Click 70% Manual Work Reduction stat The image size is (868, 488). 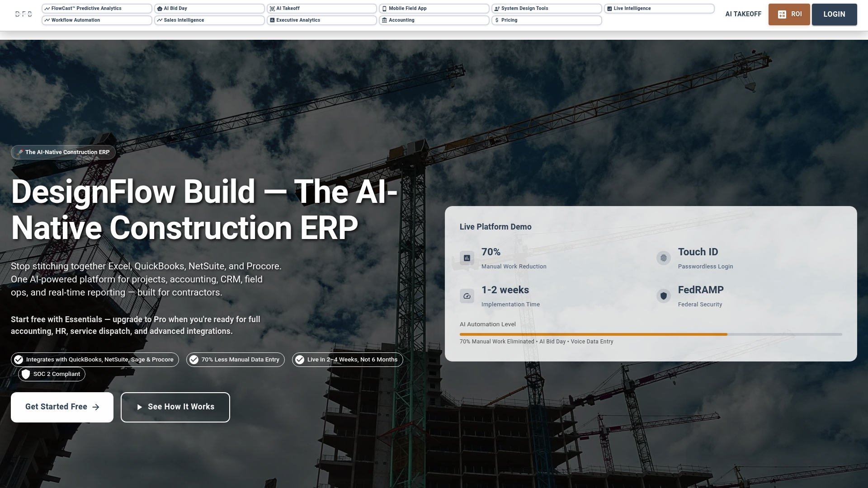(x=514, y=258)
